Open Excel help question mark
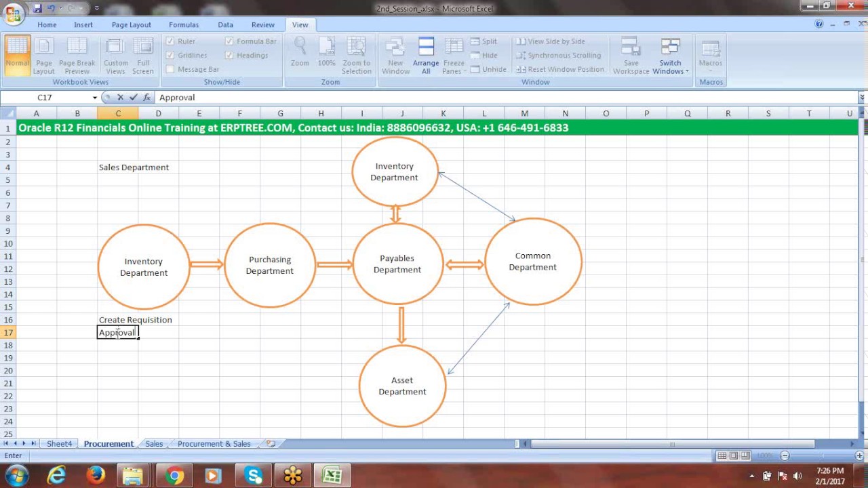Image resolution: width=868 pixels, height=488 pixels. pyautogui.click(x=818, y=24)
